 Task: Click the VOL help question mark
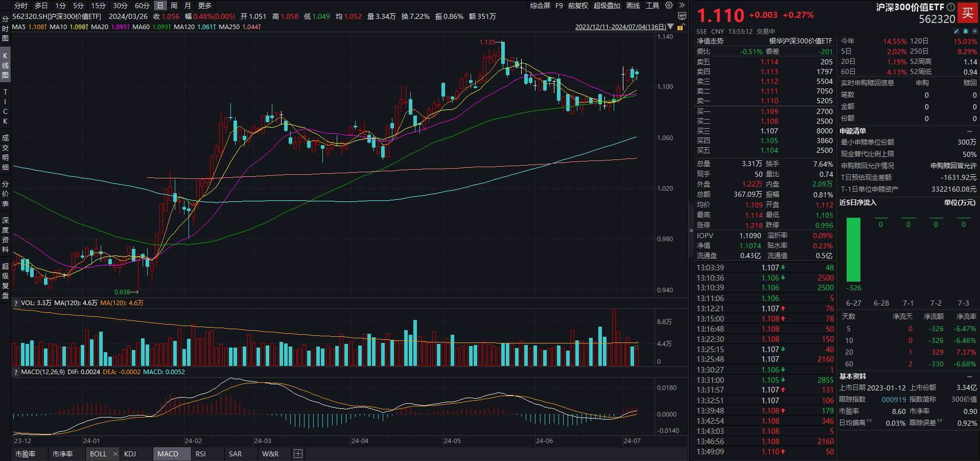[x=16, y=304]
